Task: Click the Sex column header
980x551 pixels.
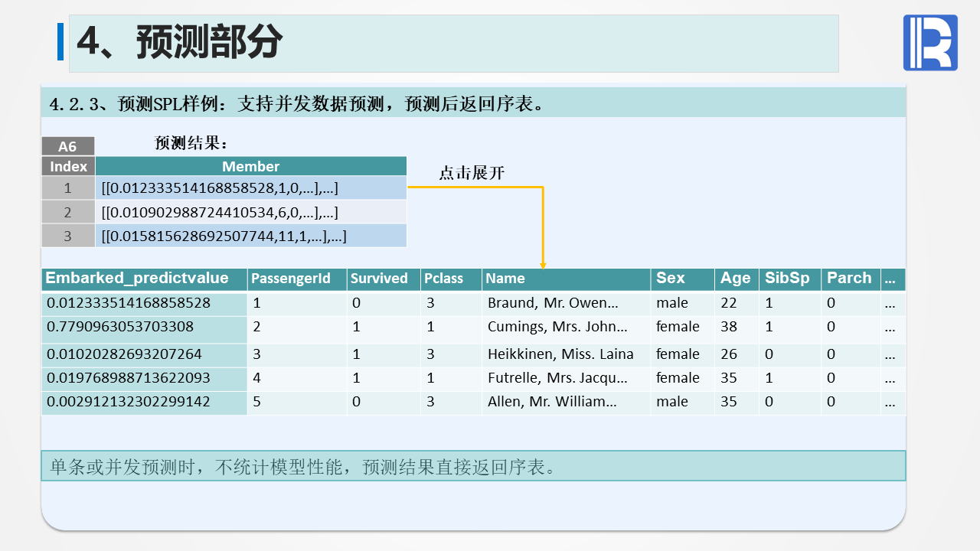Action: pyautogui.click(x=683, y=279)
